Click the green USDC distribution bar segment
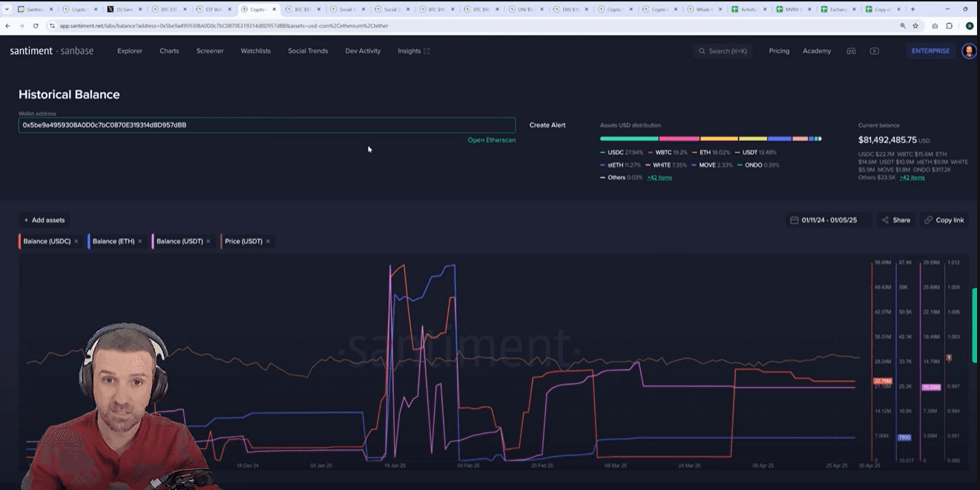 (x=628, y=139)
